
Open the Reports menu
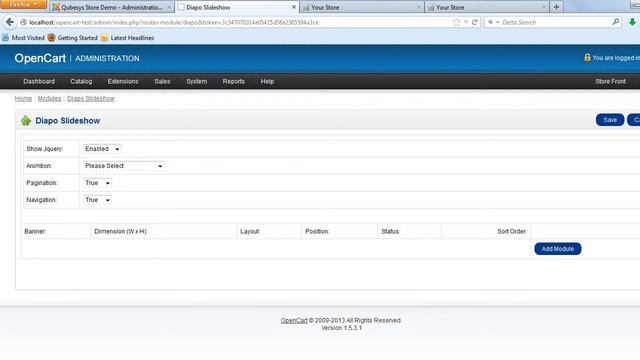[x=233, y=81]
